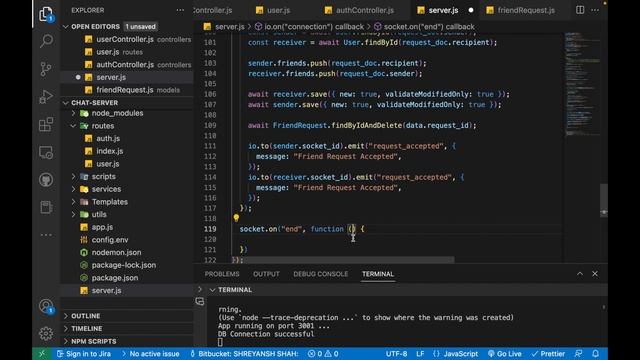Open index.js in routes folder
640x360 pixels.
[x=109, y=151]
